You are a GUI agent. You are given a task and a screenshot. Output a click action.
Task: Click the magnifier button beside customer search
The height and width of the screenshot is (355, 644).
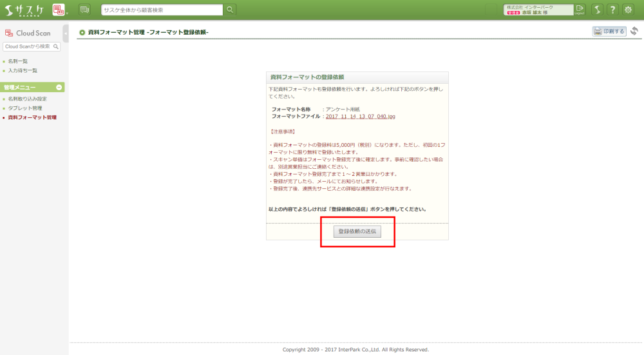click(230, 10)
